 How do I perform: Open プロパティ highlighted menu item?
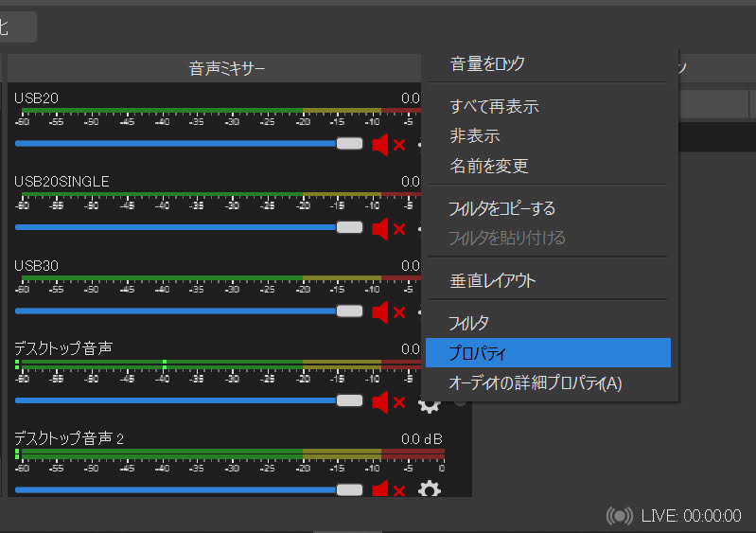548,353
